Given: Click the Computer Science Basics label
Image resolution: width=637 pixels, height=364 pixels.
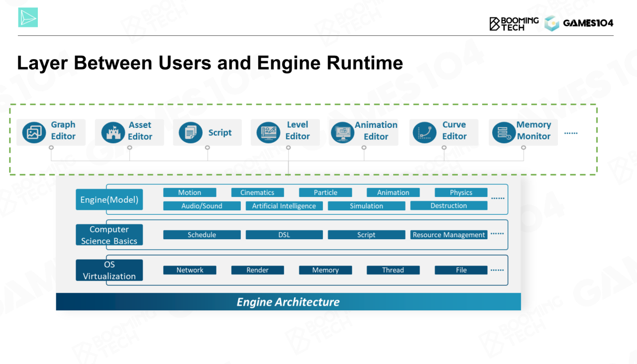Looking at the screenshot, I should 109,235.
